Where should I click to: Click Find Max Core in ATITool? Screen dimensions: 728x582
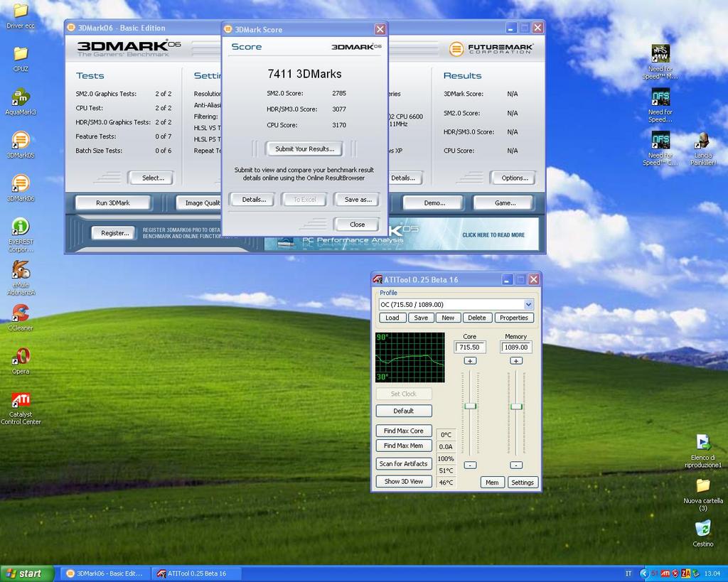click(404, 431)
